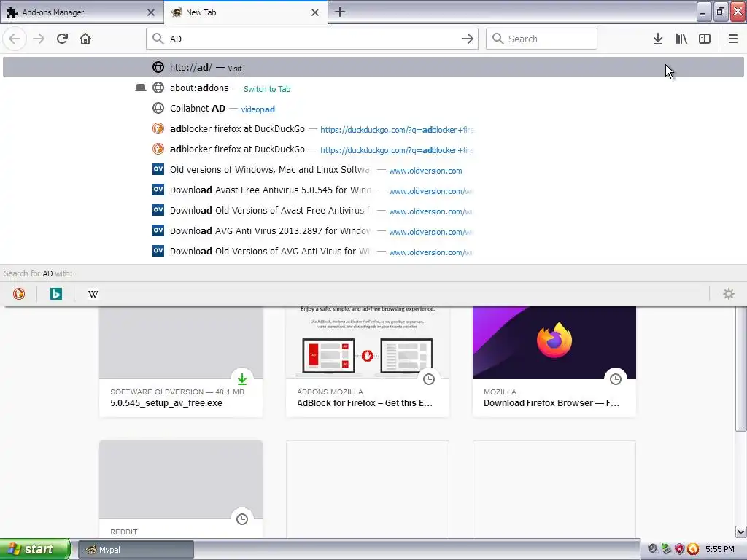This screenshot has height=560, width=747.
Task: Choose Download Avast Free Antivirus 5.0.545 suggestion
Action: 373,190
